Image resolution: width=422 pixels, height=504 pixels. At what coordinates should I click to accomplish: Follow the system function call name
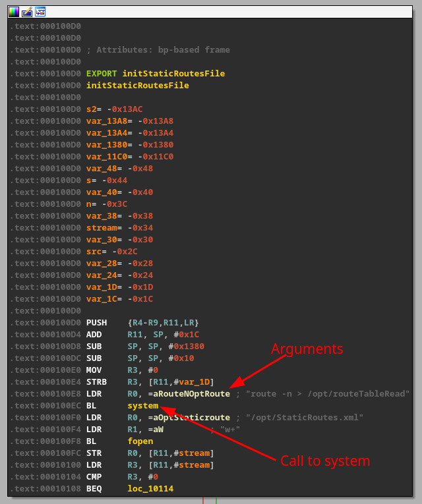(143, 406)
